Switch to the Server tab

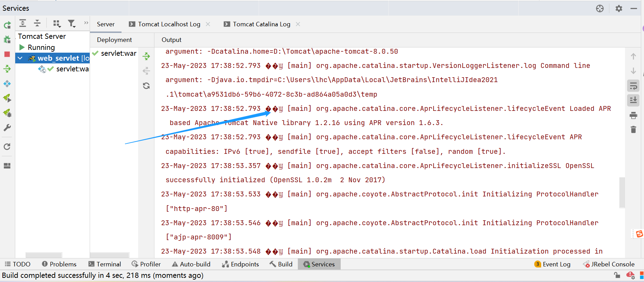coord(106,24)
